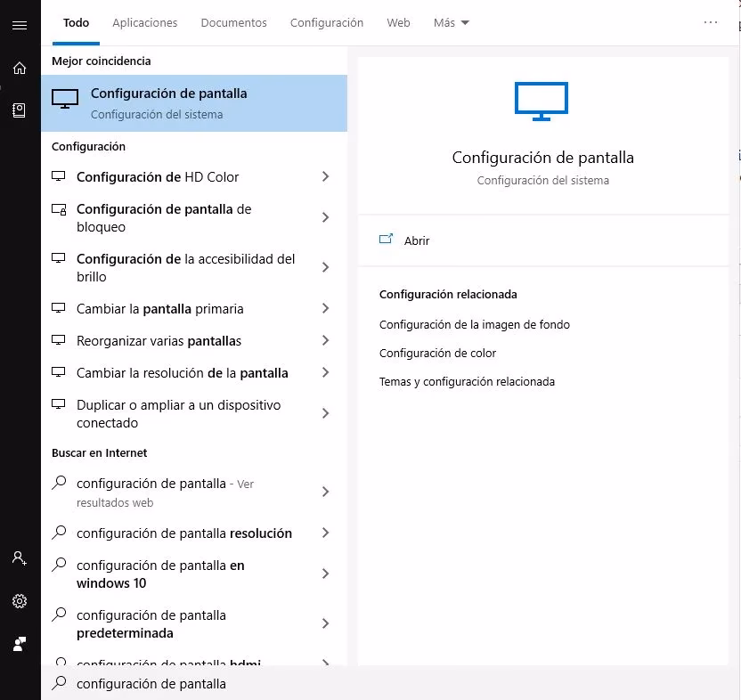Expand the Configuración de HD Color arrow

pyautogui.click(x=325, y=176)
